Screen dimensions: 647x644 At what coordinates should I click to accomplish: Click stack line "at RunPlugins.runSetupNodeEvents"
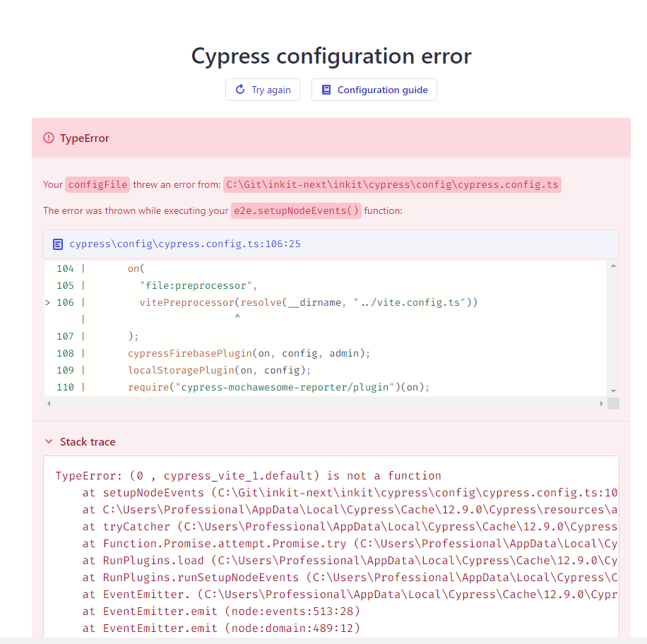pyautogui.click(x=350, y=577)
